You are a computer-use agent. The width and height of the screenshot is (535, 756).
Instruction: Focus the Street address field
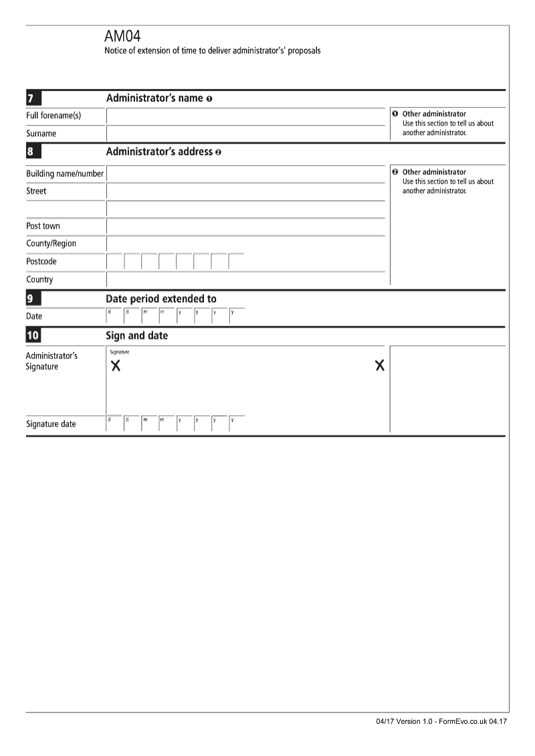point(245,192)
